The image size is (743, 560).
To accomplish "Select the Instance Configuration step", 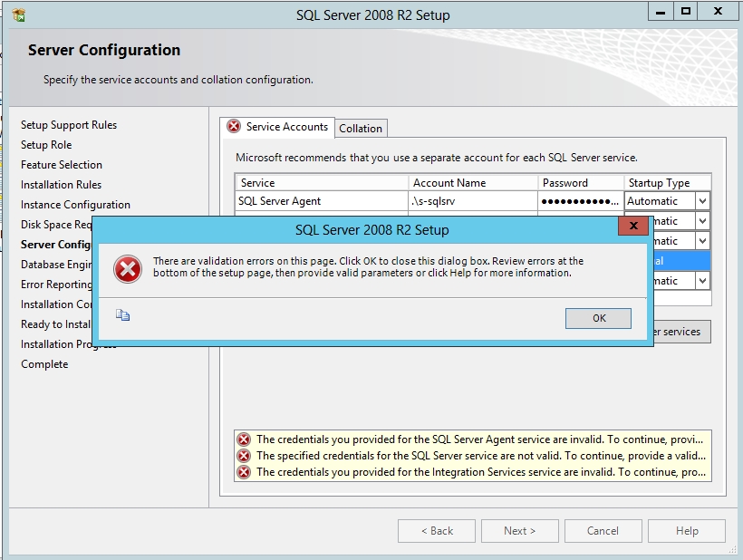I will (75, 205).
